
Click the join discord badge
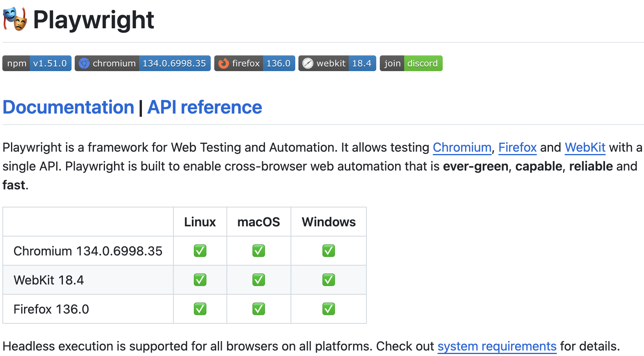coord(411,63)
